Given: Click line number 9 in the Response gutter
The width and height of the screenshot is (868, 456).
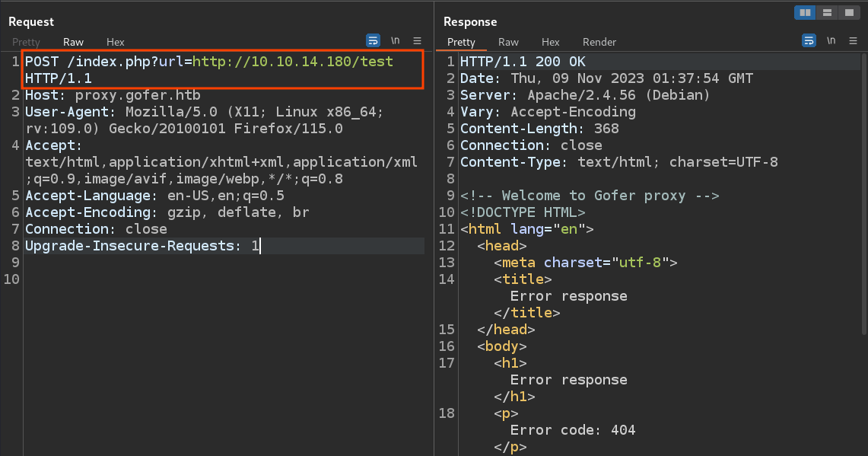Looking at the screenshot, I should click(449, 195).
